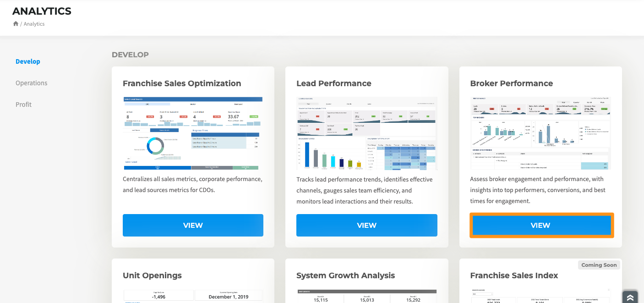This screenshot has height=303, width=644.
Task: Click the DEVELOP section heading
Action: 130,55
